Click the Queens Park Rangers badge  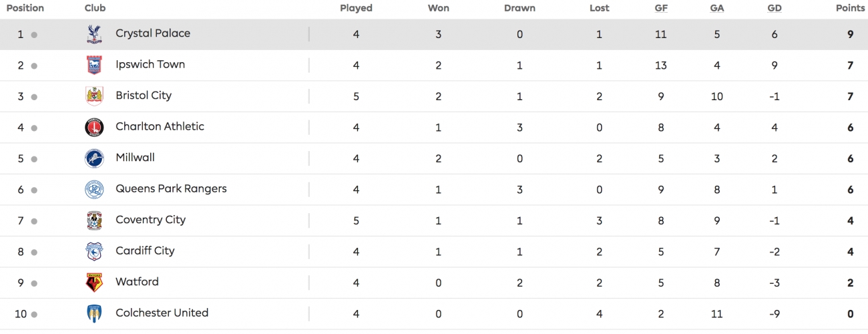[x=94, y=190]
